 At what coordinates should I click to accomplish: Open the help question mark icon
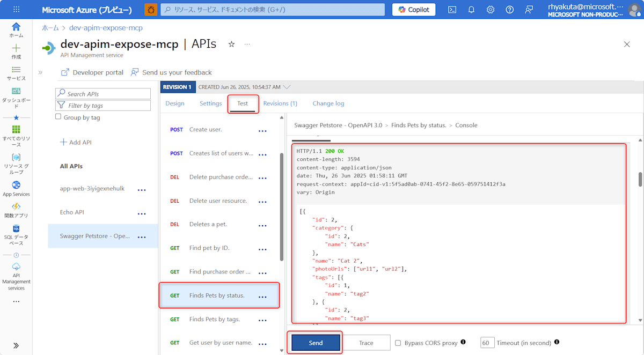pos(510,10)
